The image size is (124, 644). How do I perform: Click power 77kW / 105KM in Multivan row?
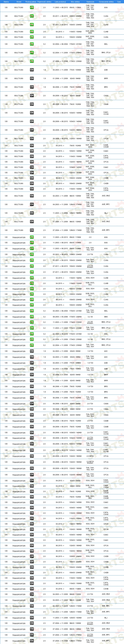75,70
